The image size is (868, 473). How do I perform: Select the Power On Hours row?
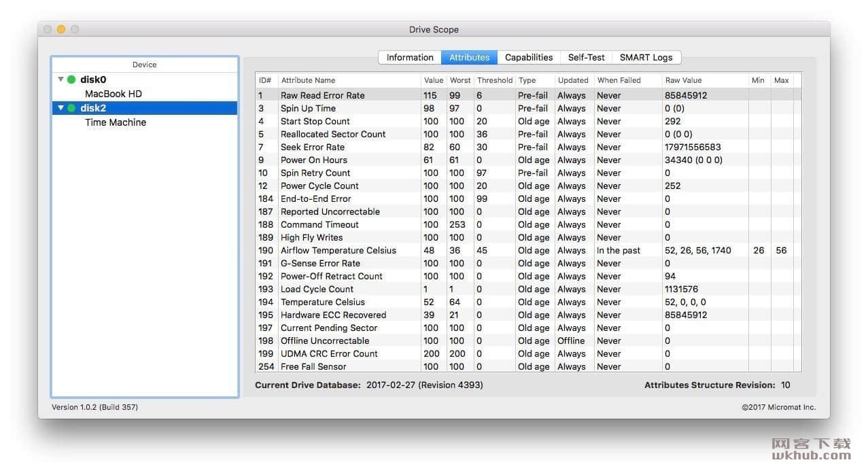pos(528,160)
